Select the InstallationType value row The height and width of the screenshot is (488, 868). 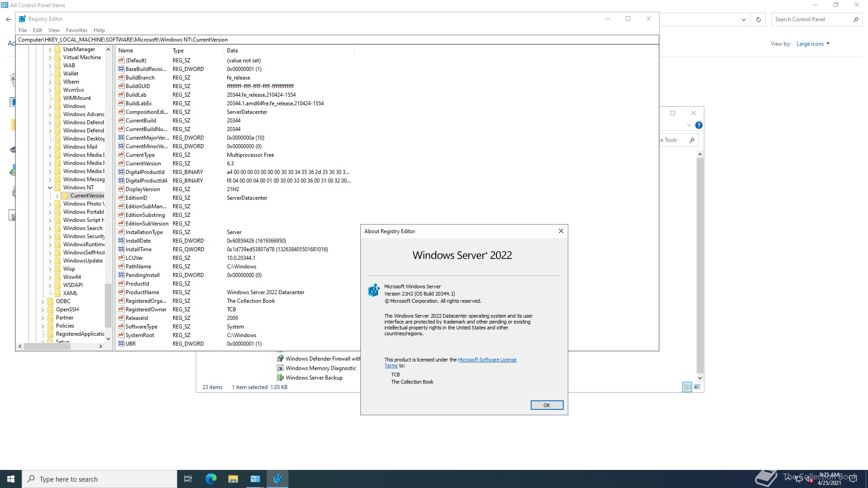pos(235,232)
